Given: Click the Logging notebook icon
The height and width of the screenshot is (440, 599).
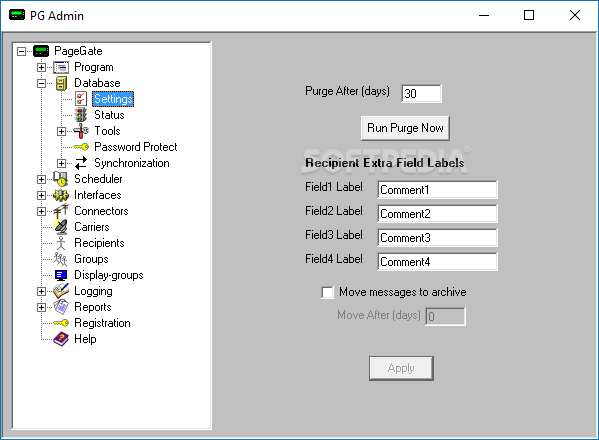Looking at the screenshot, I should click(x=61, y=291).
